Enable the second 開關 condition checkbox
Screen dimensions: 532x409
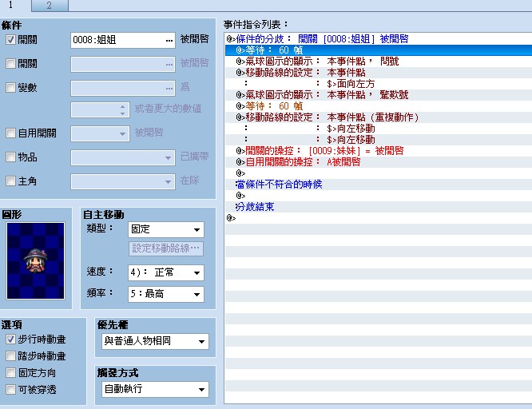click(10, 63)
